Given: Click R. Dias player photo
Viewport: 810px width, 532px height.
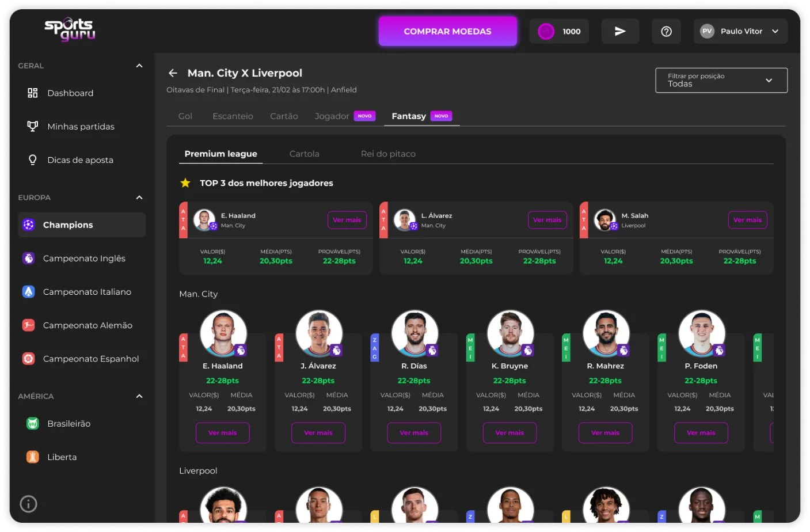Looking at the screenshot, I should [x=414, y=333].
